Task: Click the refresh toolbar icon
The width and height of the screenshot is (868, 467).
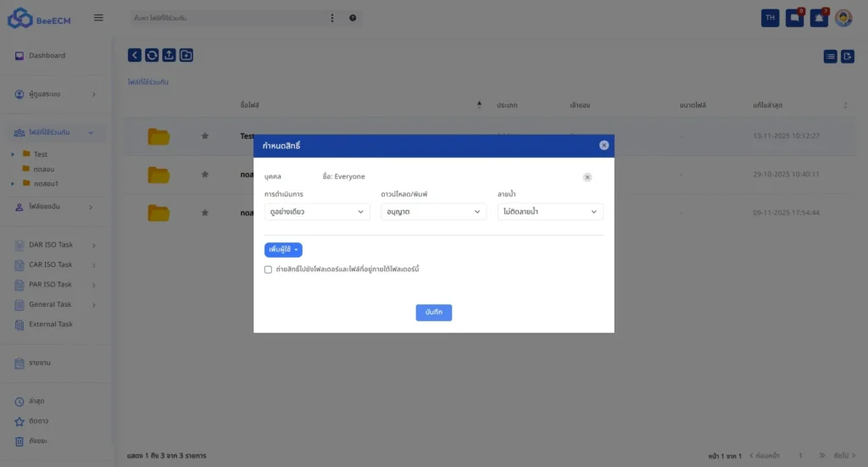Action: click(x=152, y=55)
